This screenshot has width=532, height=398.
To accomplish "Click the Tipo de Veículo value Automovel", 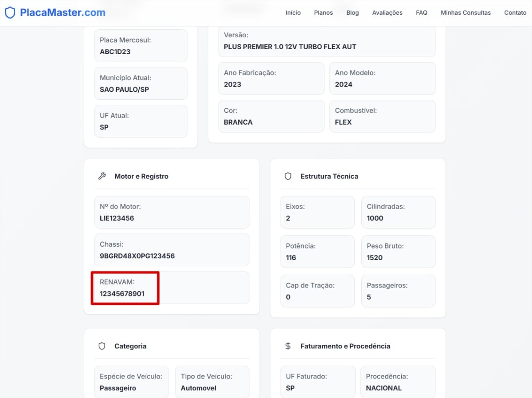I will [x=199, y=388].
